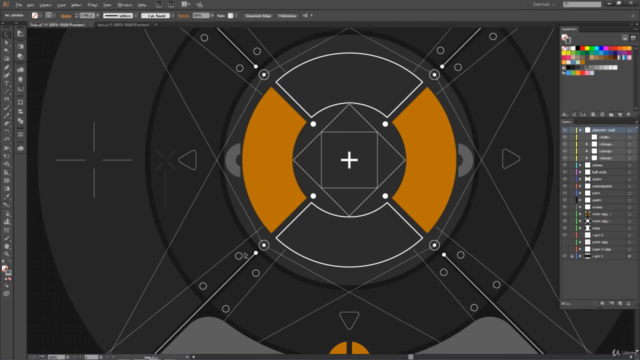Click the Swatches panel tab

pos(569,29)
